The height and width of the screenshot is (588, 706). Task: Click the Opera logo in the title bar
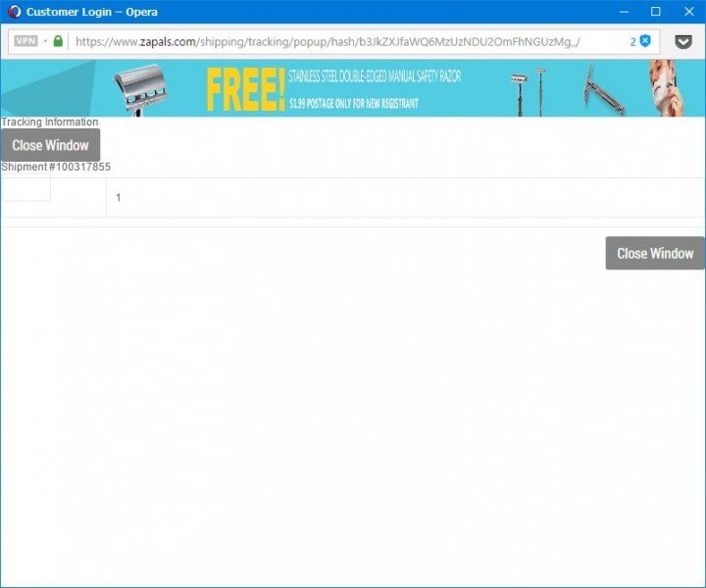click(x=14, y=12)
